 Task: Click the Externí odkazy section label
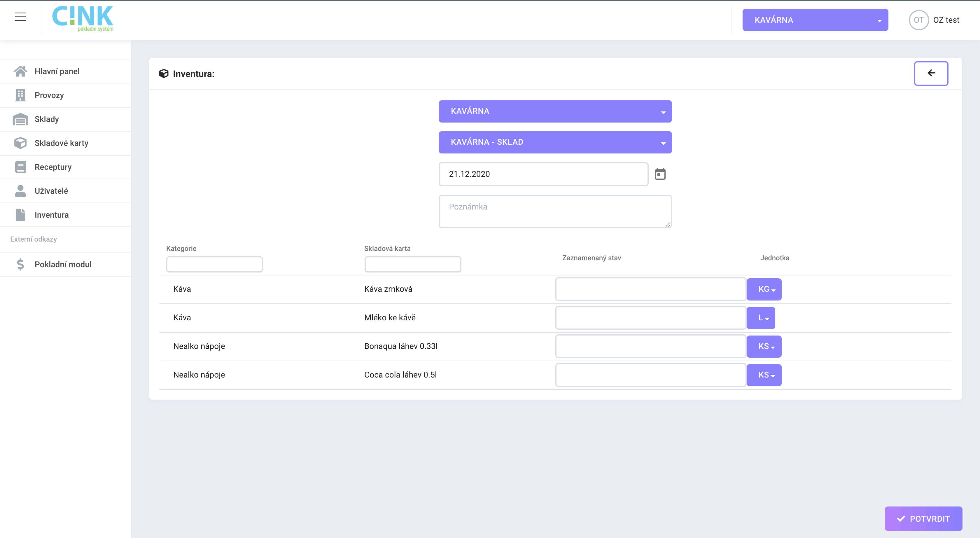(x=34, y=239)
